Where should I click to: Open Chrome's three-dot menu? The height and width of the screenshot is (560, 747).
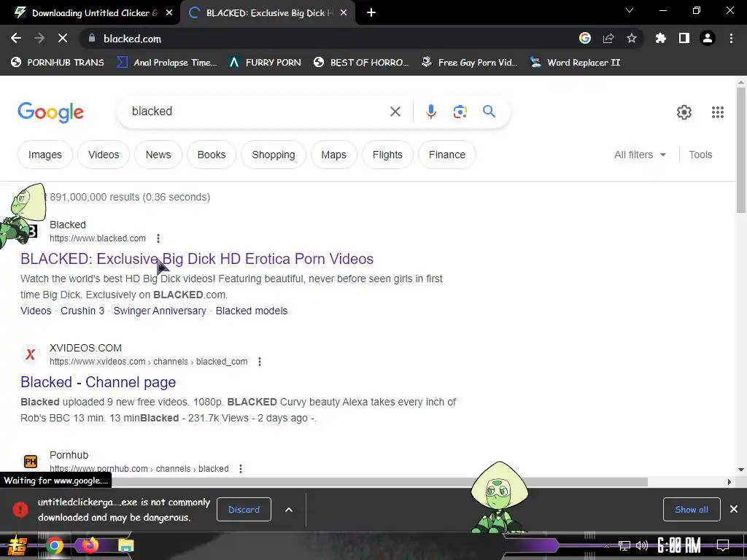click(x=731, y=39)
